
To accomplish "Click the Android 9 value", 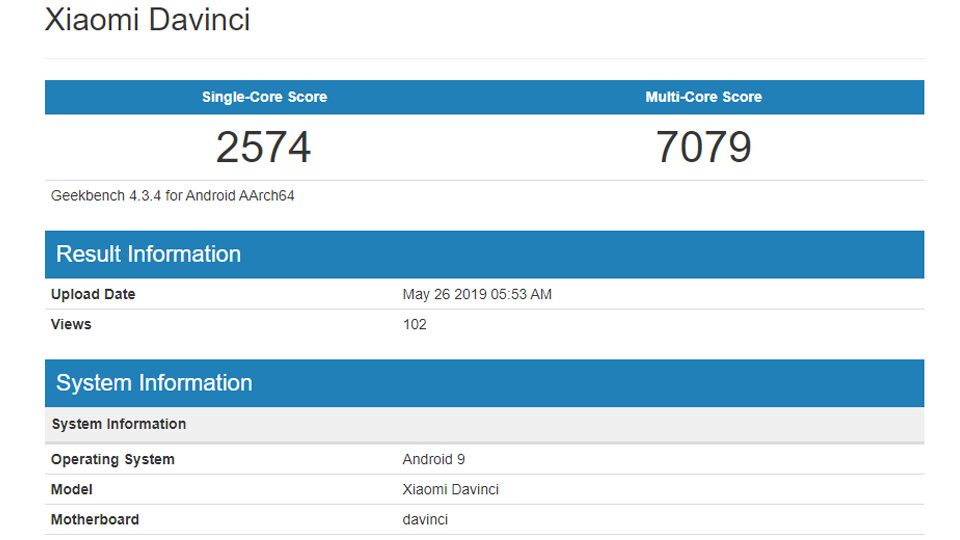I will (433, 459).
